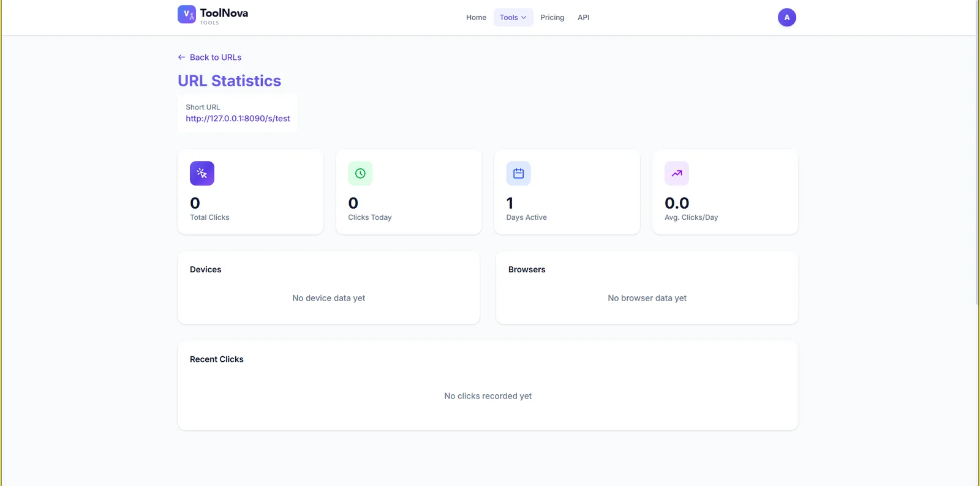Viewport: 980px width, 486px height.
Task: Click the 0.0 average clicks value
Action: click(x=677, y=203)
